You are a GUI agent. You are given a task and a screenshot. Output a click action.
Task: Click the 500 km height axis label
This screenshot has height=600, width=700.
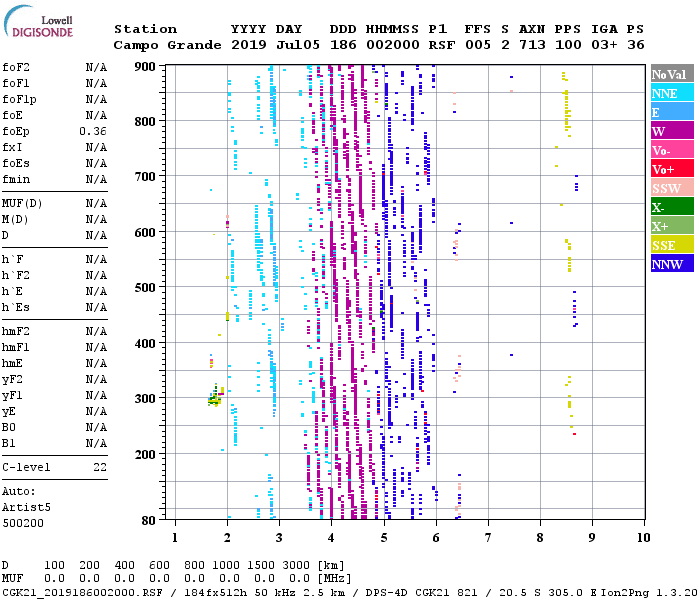(145, 288)
